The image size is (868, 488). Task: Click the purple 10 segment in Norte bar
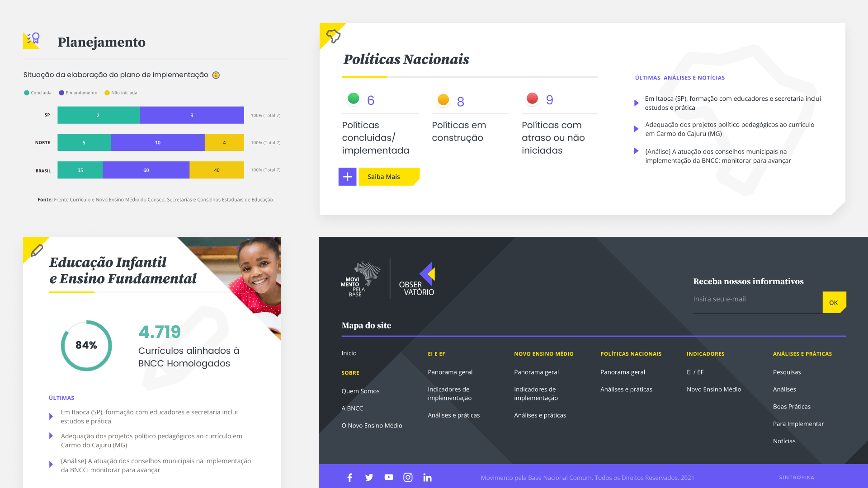[x=157, y=142]
